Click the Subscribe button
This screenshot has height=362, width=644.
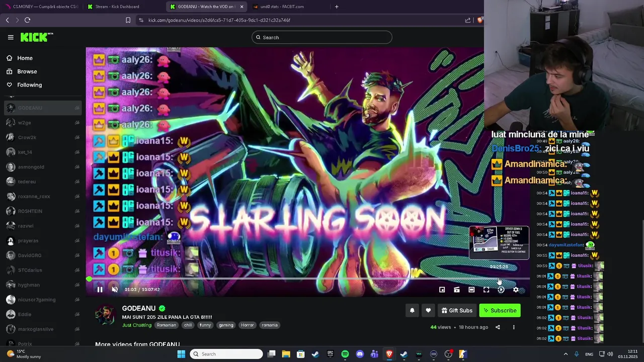pos(500,311)
